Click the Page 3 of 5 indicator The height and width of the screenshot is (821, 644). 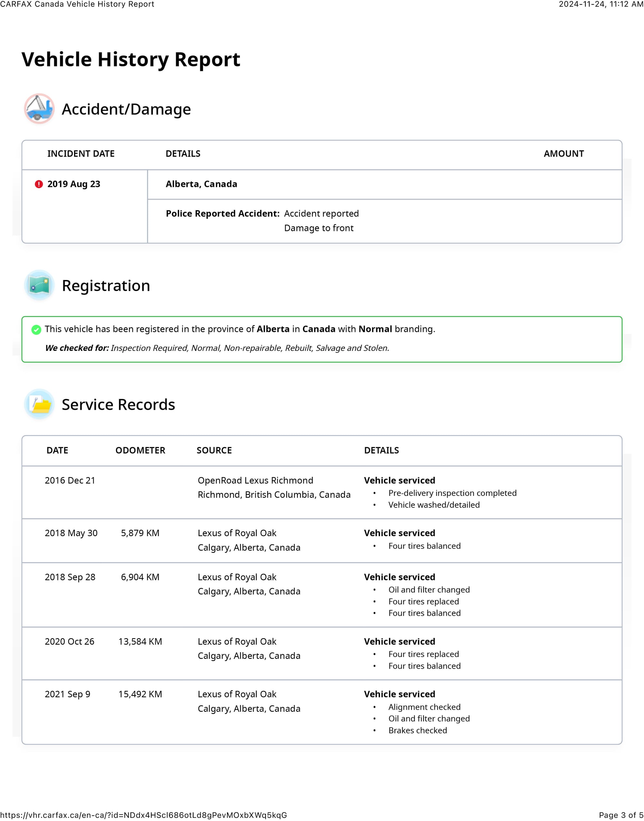coord(620,815)
